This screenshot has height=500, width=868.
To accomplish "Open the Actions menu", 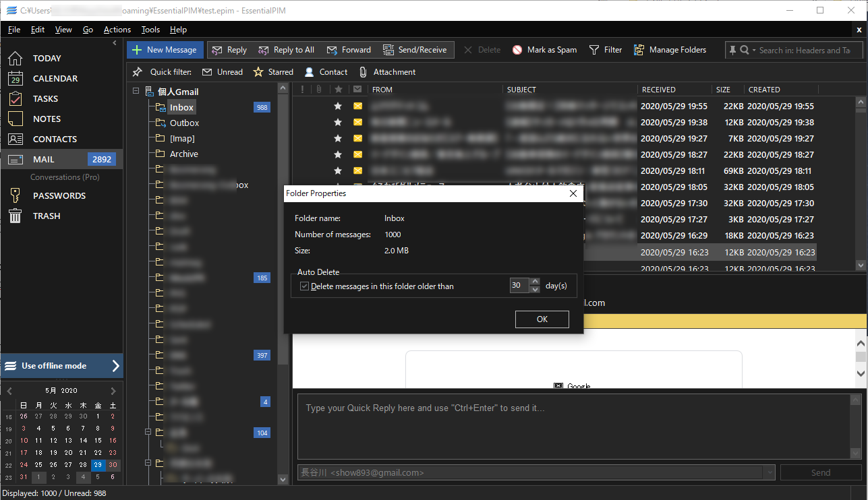I will click(117, 30).
